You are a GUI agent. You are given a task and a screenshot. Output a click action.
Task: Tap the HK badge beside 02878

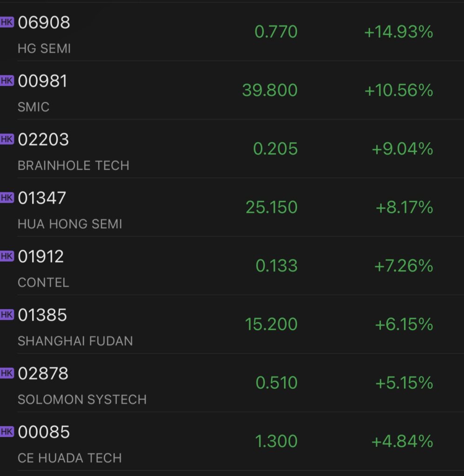pyautogui.click(x=7, y=373)
